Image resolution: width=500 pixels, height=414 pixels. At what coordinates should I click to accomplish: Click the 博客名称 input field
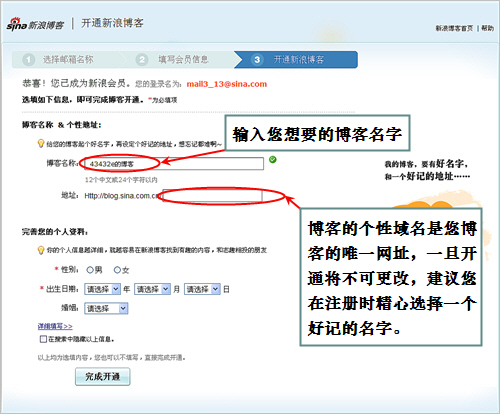click(x=174, y=164)
